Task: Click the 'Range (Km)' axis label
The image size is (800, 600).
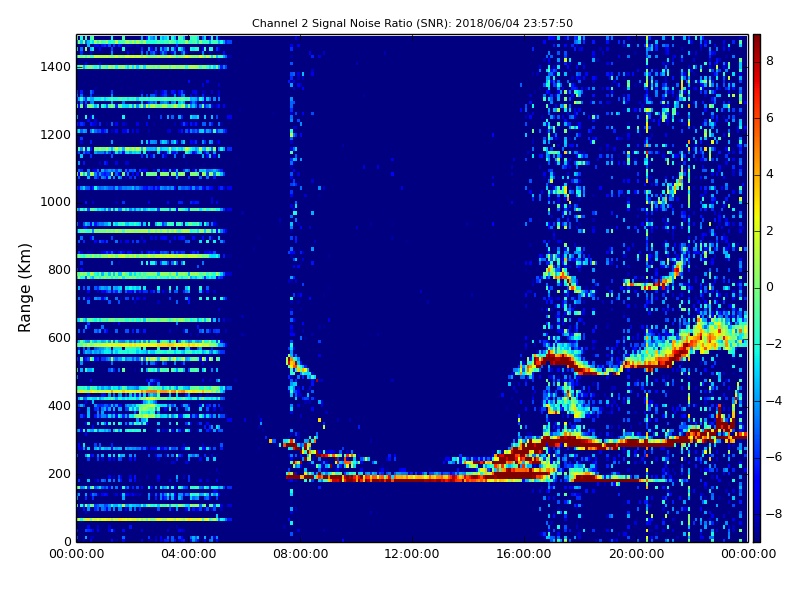Action: [x=24, y=288]
